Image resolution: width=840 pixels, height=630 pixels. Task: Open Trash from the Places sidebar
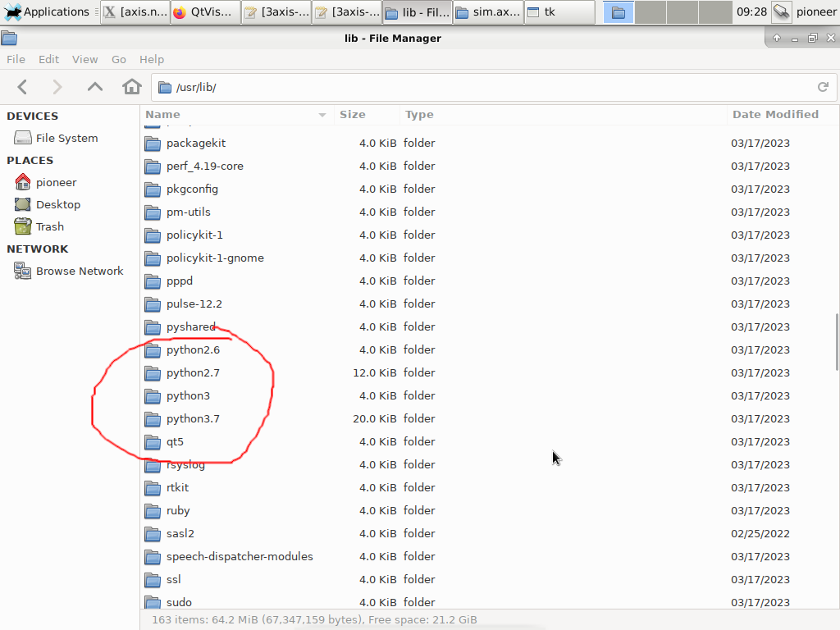(49, 227)
